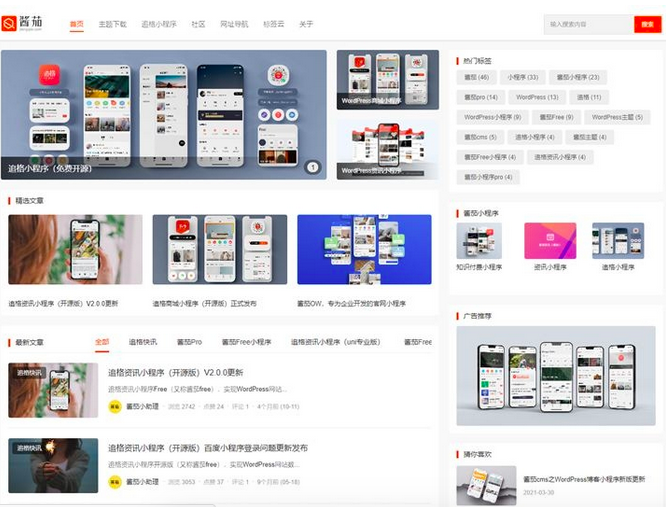This screenshot has width=666, height=507.
Task: Select the WordPress (13) tag
Action: [537, 97]
